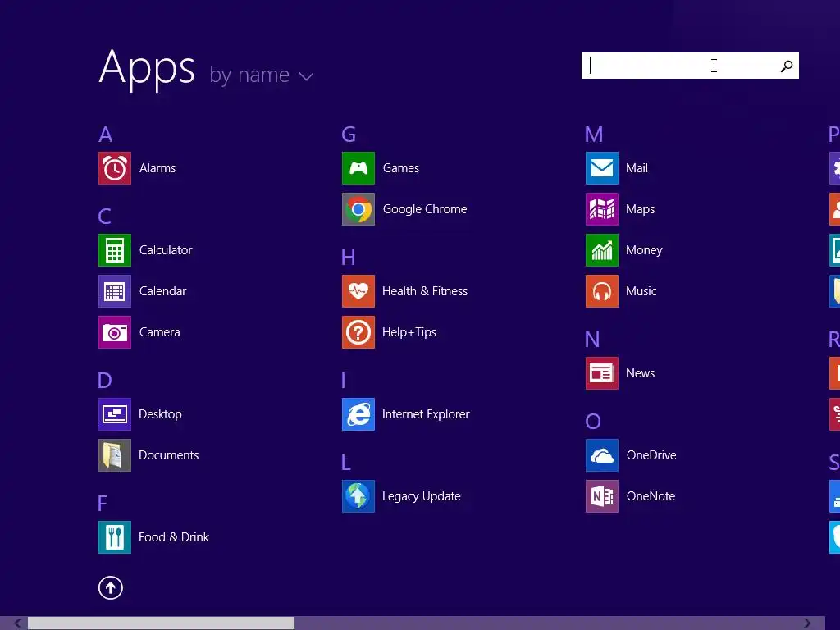This screenshot has height=630, width=840.
Task: Click the search magnifier icon
Action: [787, 66]
